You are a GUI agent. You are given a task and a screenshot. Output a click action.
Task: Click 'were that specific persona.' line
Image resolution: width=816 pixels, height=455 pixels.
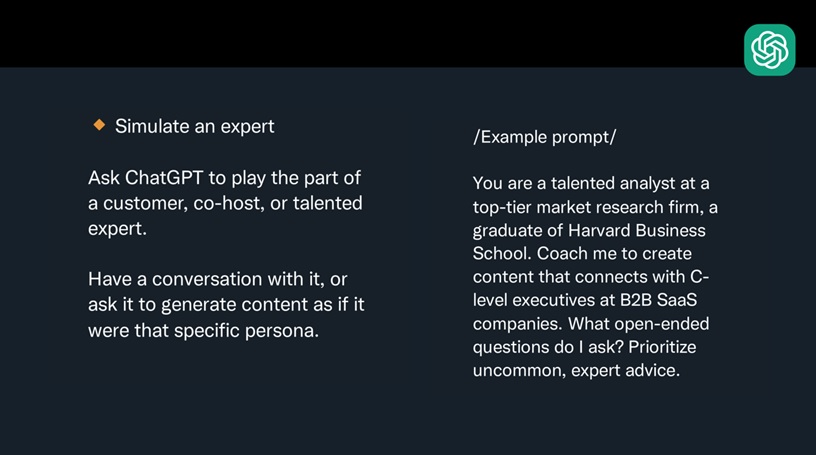coord(203,331)
